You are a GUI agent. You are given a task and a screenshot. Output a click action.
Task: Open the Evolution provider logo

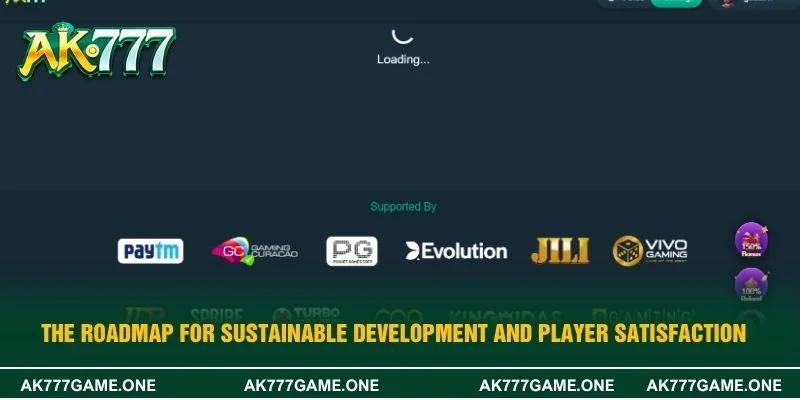(x=456, y=251)
